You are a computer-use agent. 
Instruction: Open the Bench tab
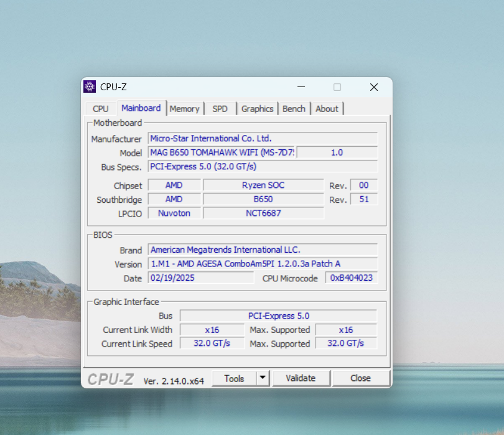click(x=294, y=109)
